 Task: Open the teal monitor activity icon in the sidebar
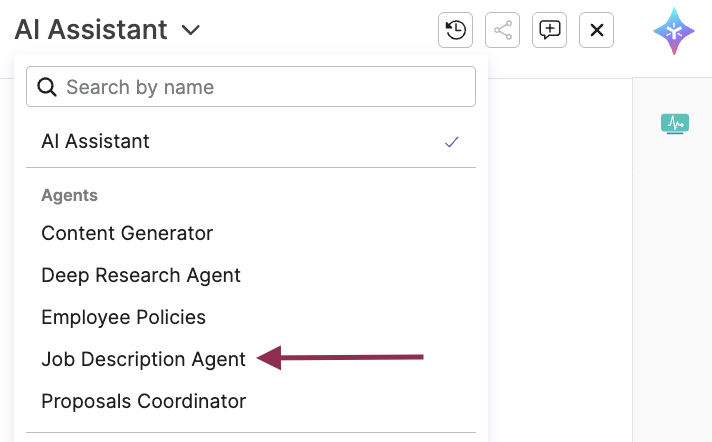pos(675,124)
